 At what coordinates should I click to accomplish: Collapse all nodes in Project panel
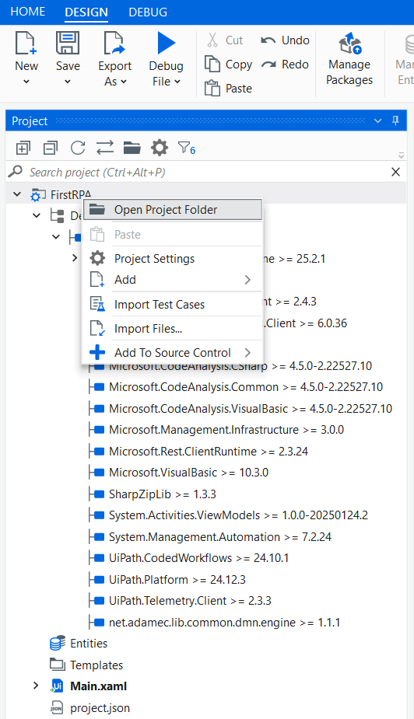click(x=50, y=148)
